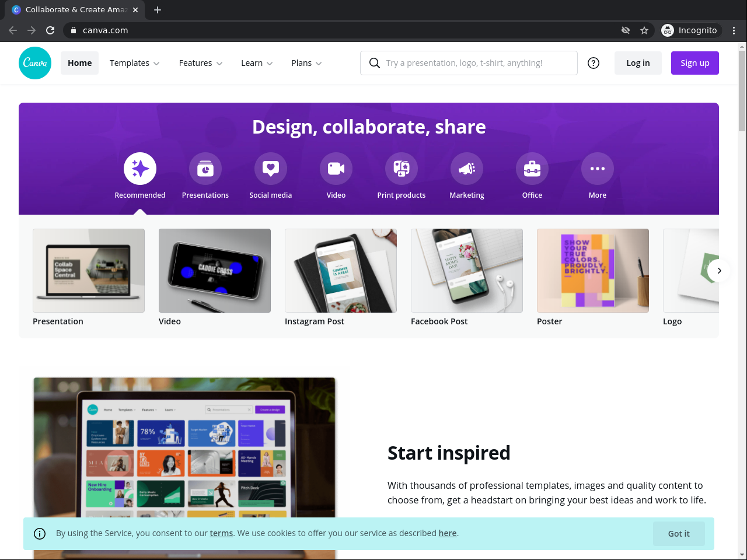Screen dimensions: 747x560
Task: Expand the Plans dropdown menu
Action: click(x=306, y=63)
